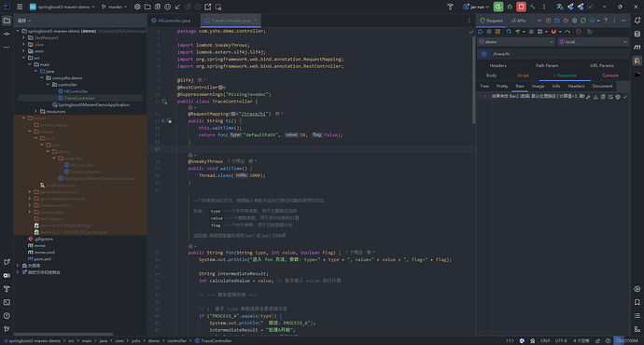Open the Headers request tab
Screen dimensions: 644x345
point(497,65)
